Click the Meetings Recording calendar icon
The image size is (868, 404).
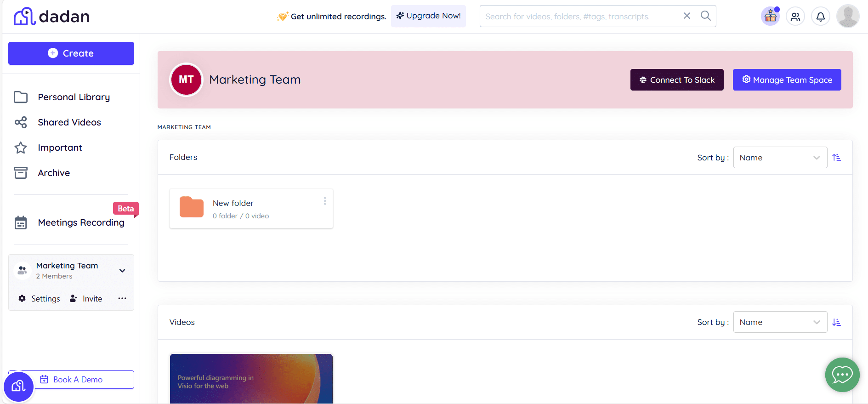click(x=21, y=222)
